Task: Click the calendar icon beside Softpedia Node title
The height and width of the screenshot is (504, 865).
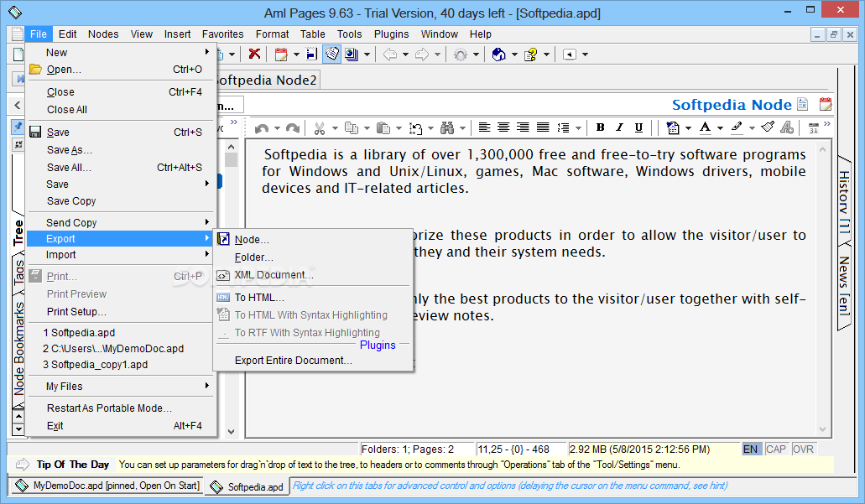Action: point(826,104)
